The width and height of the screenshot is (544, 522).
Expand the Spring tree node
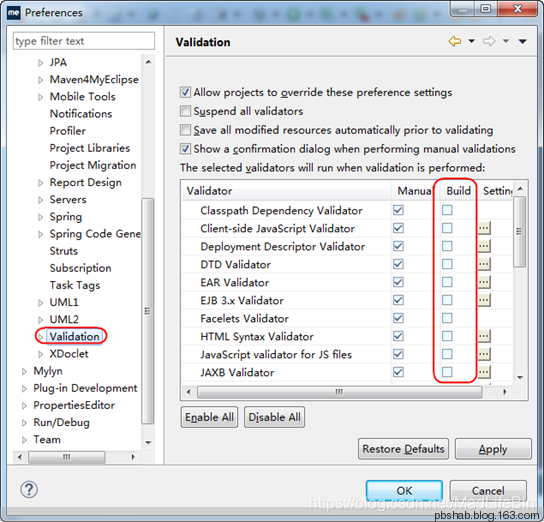41,217
